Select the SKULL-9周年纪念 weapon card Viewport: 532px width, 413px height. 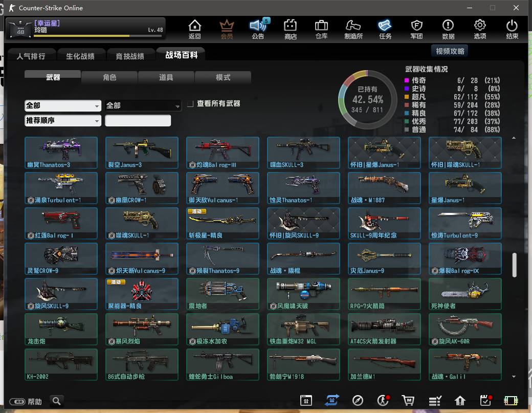384,223
